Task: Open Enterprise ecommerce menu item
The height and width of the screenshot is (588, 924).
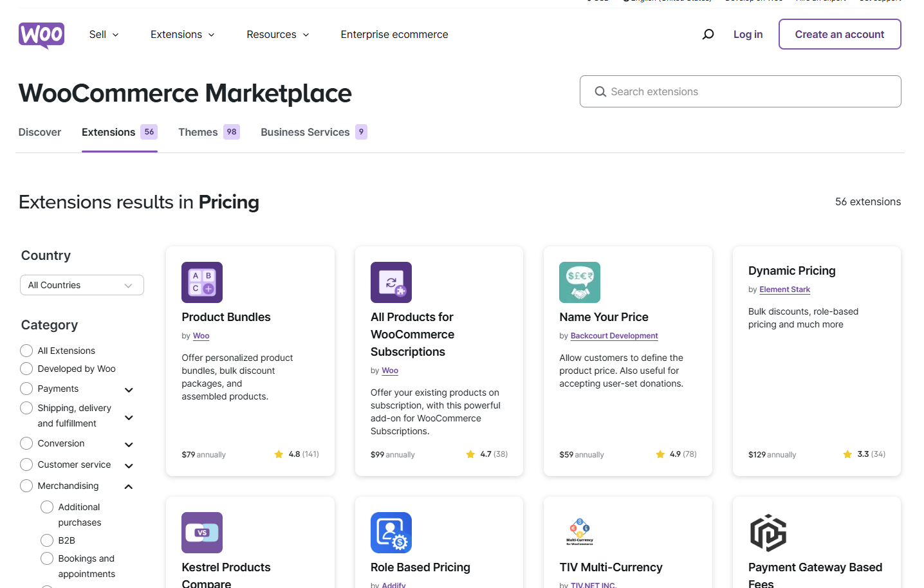Action: tap(394, 34)
